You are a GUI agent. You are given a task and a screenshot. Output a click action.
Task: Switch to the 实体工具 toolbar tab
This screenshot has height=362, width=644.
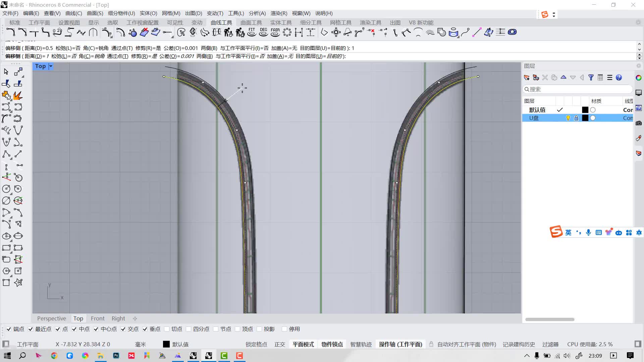281,23
